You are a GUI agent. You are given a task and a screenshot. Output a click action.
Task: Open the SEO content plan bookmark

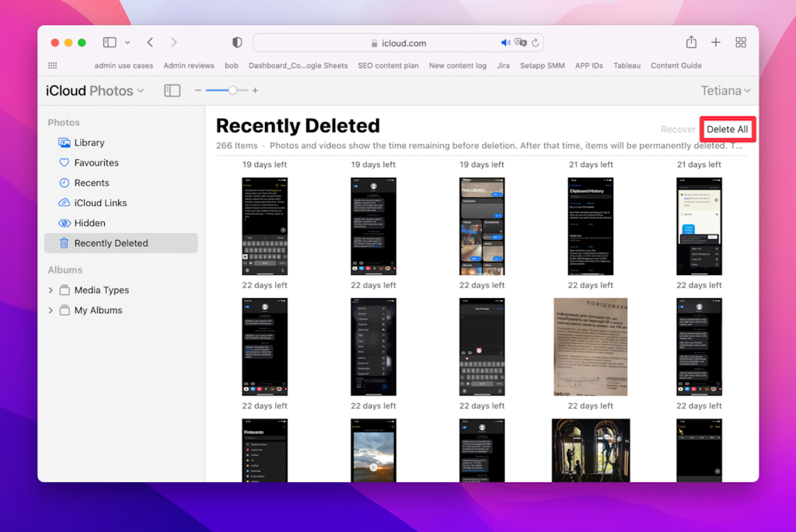pos(388,65)
